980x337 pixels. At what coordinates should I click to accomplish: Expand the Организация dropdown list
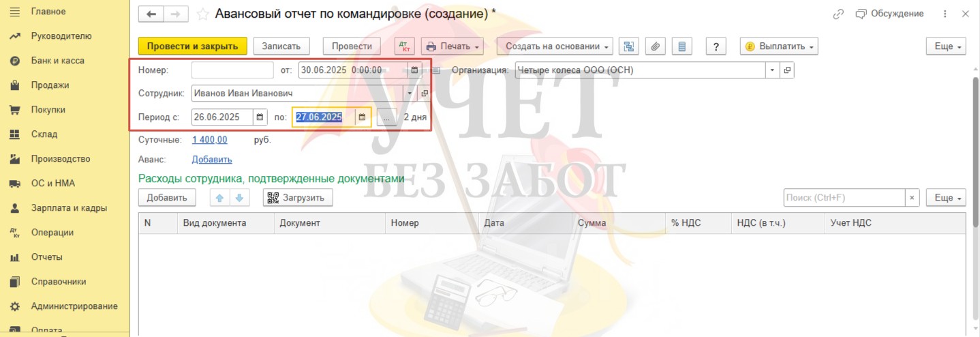[772, 70]
